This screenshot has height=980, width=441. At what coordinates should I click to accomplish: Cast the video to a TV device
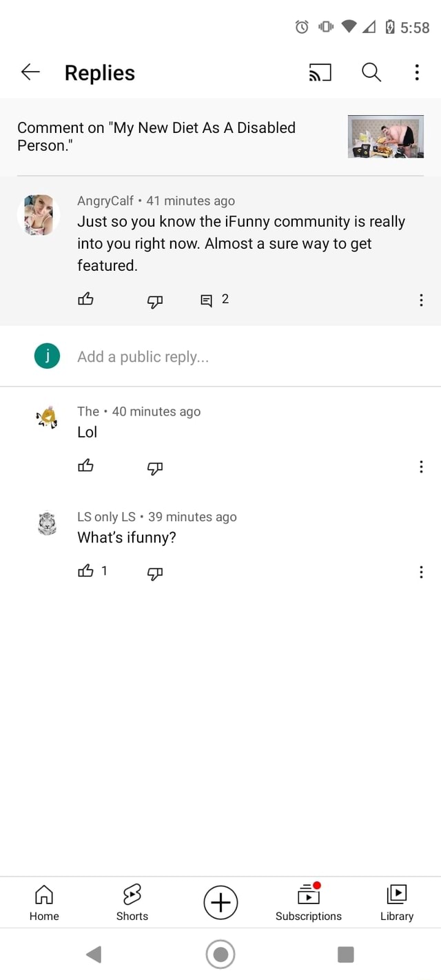tap(320, 72)
